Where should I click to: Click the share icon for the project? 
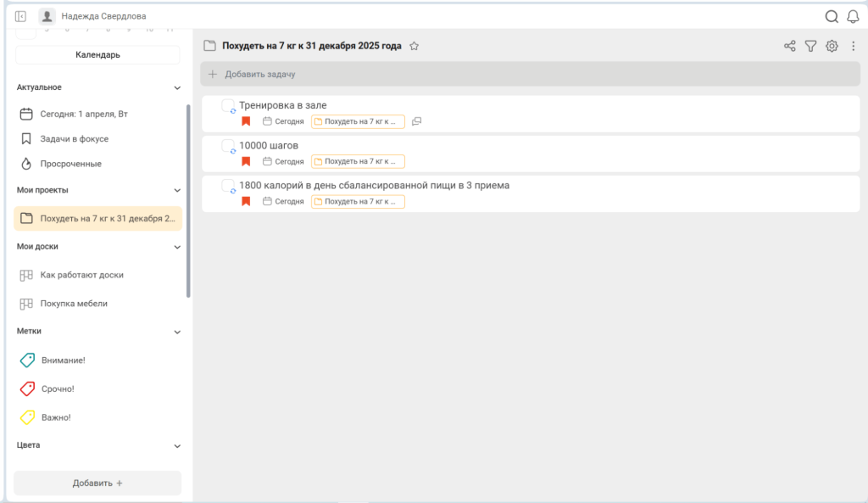[790, 46]
